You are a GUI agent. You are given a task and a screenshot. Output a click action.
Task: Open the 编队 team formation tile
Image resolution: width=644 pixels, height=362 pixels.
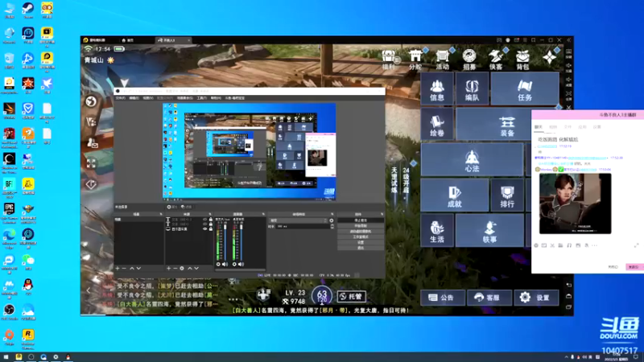[x=472, y=89]
